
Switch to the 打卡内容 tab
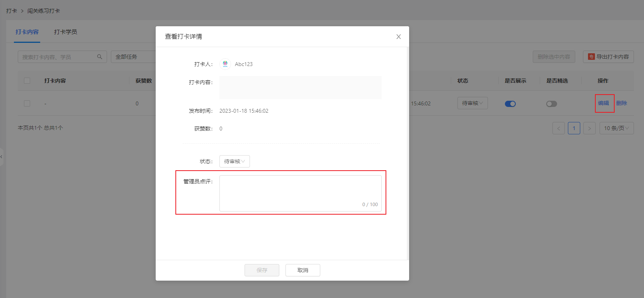[27, 32]
